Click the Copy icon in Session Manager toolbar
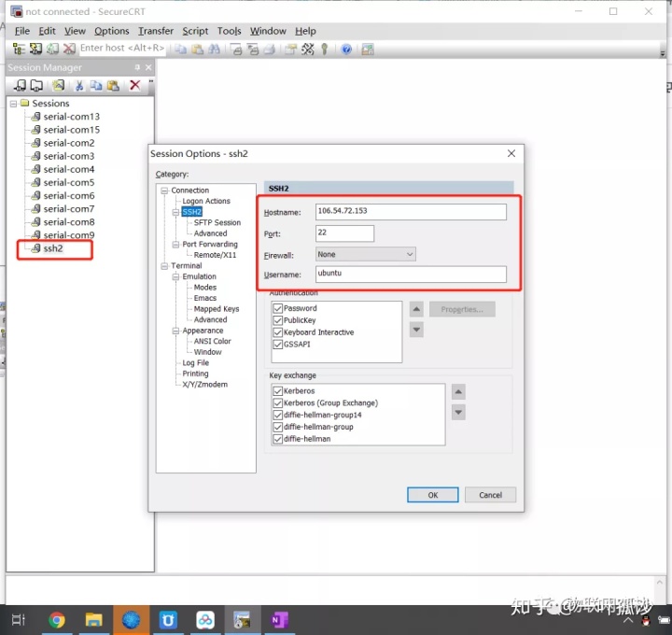Image resolution: width=672 pixels, height=635 pixels. pos(96,85)
